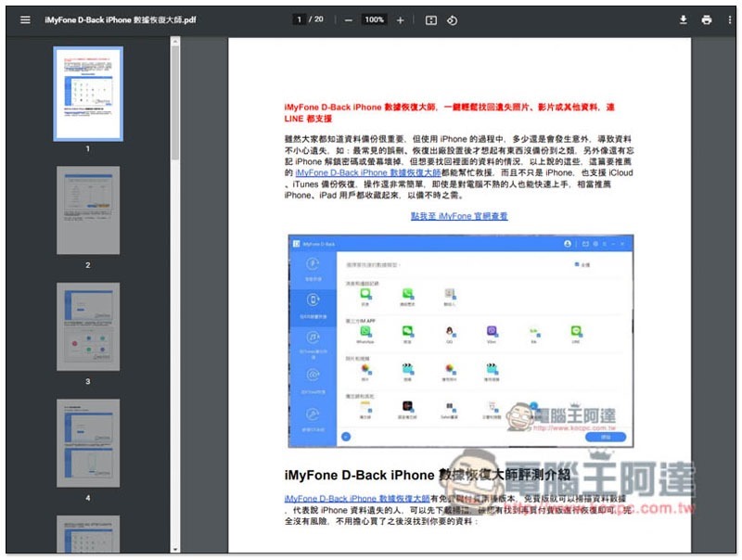Click the phone recovery icon in D-Back sidebar
742x560 pixels.
[313, 299]
